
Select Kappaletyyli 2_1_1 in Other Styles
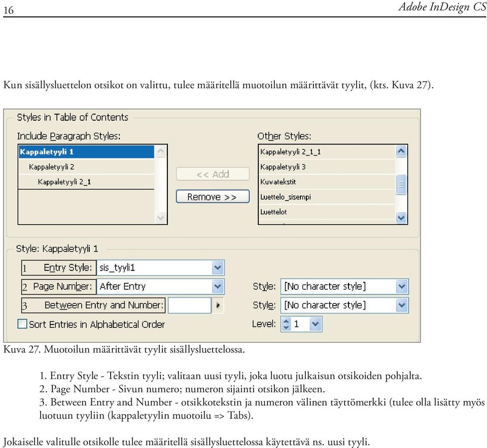(x=327, y=152)
